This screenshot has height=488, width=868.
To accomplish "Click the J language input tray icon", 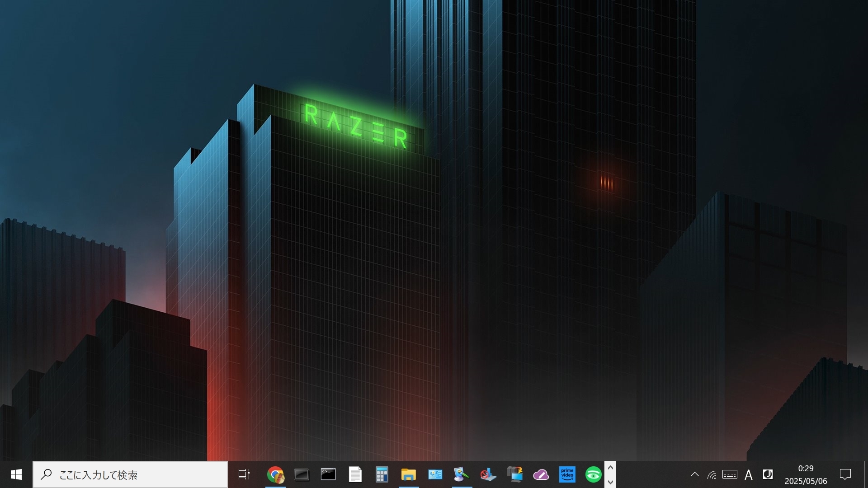I will (768, 474).
